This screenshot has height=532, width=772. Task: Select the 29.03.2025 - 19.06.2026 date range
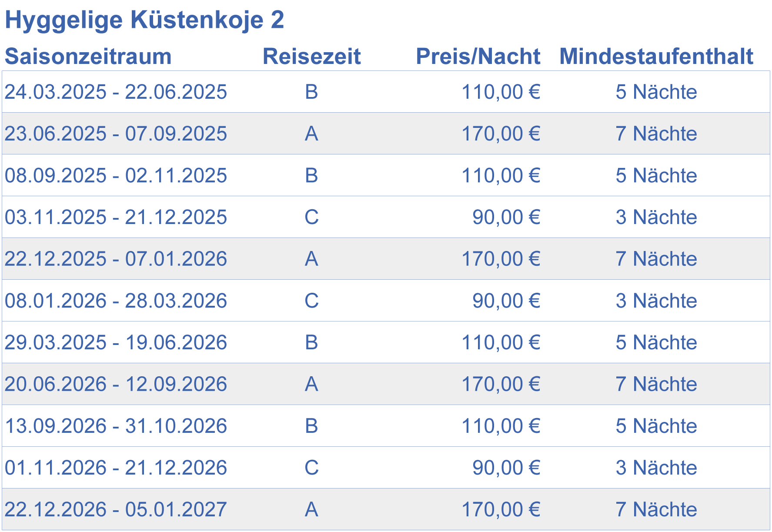coord(116,342)
